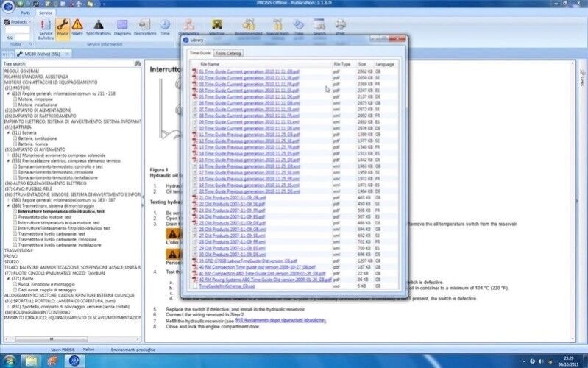Viewport: 588px width, 368px height.
Task: Open the Products dropdown
Action: 19,23
